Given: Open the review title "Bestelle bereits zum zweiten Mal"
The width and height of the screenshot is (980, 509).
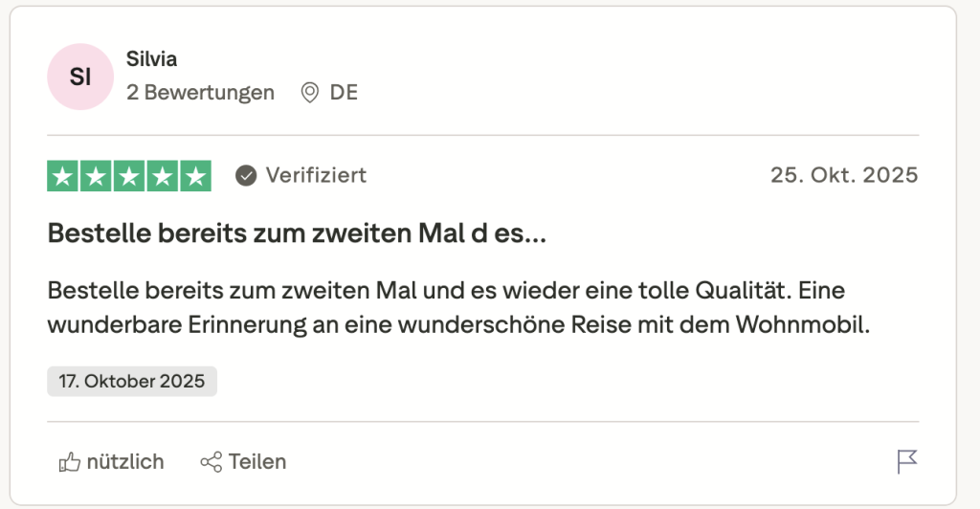Looking at the screenshot, I should (x=297, y=233).
